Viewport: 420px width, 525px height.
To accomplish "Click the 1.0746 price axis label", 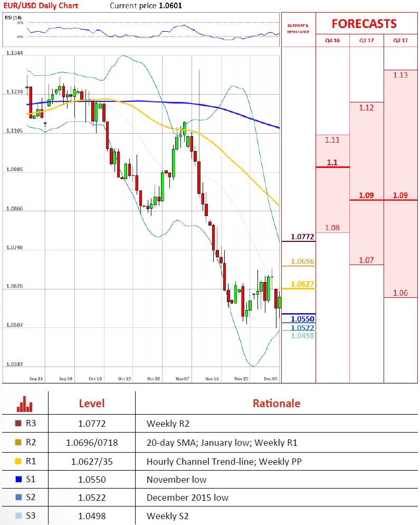I will [15, 247].
